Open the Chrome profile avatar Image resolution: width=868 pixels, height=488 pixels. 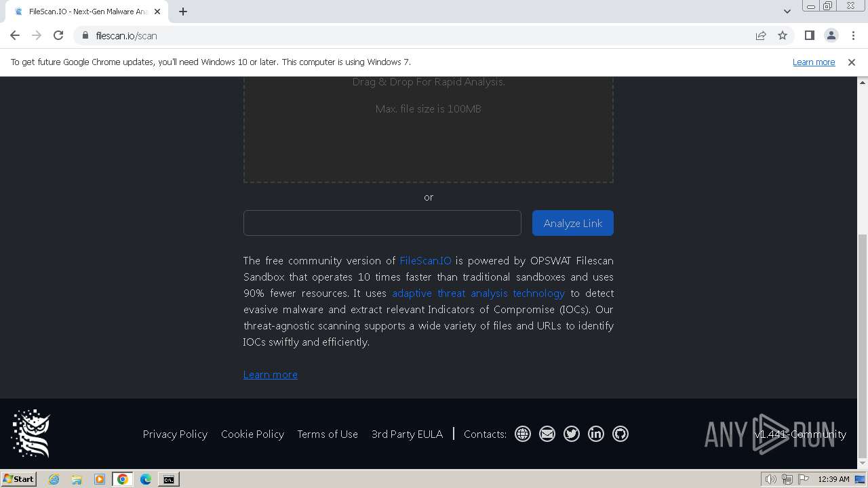coord(831,35)
